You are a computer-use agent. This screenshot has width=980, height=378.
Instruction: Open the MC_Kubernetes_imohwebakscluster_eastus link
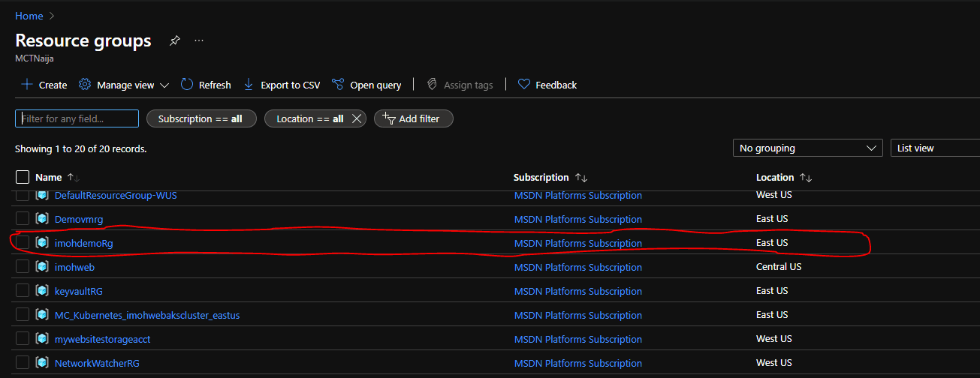point(147,315)
